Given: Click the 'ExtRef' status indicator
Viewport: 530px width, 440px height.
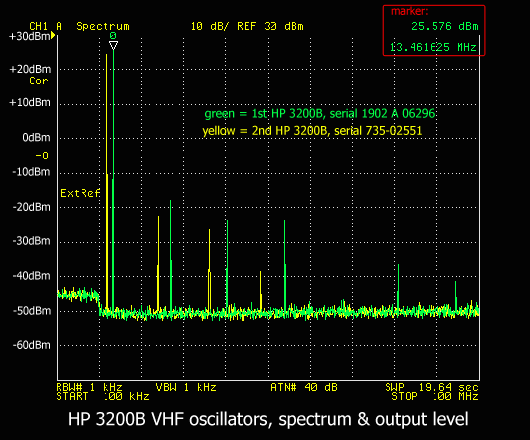Looking at the screenshot, I should tap(80, 193).
